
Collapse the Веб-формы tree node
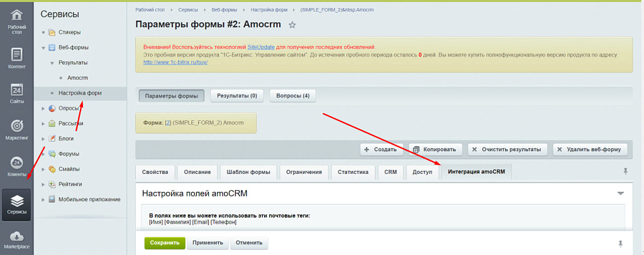(x=43, y=48)
